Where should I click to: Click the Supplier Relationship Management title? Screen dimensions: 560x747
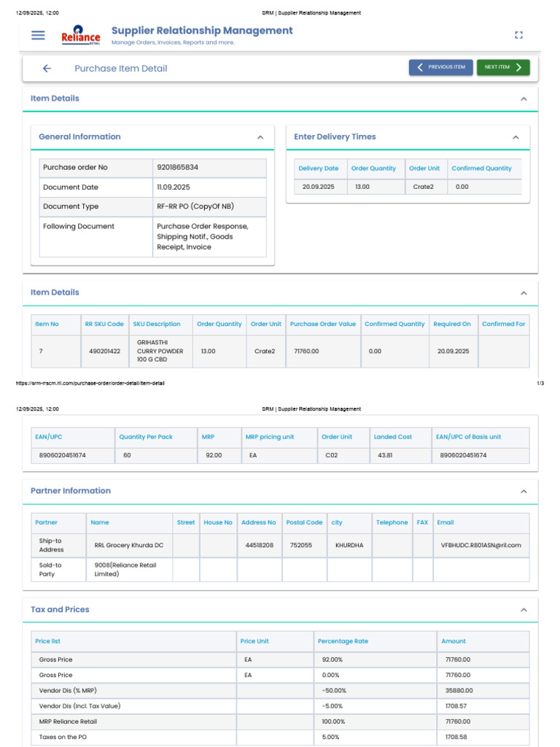pyautogui.click(x=202, y=31)
